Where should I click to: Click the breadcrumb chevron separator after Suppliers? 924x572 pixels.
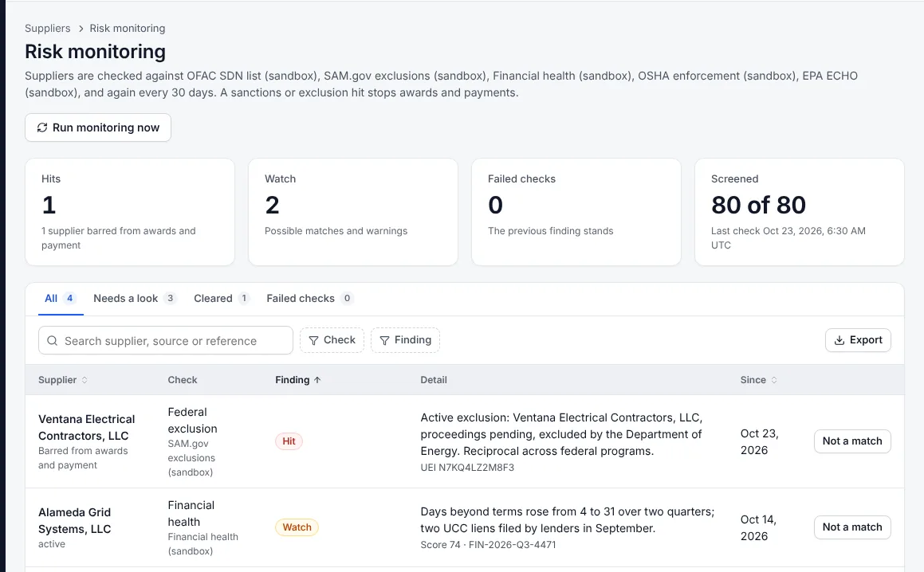(x=81, y=28)
